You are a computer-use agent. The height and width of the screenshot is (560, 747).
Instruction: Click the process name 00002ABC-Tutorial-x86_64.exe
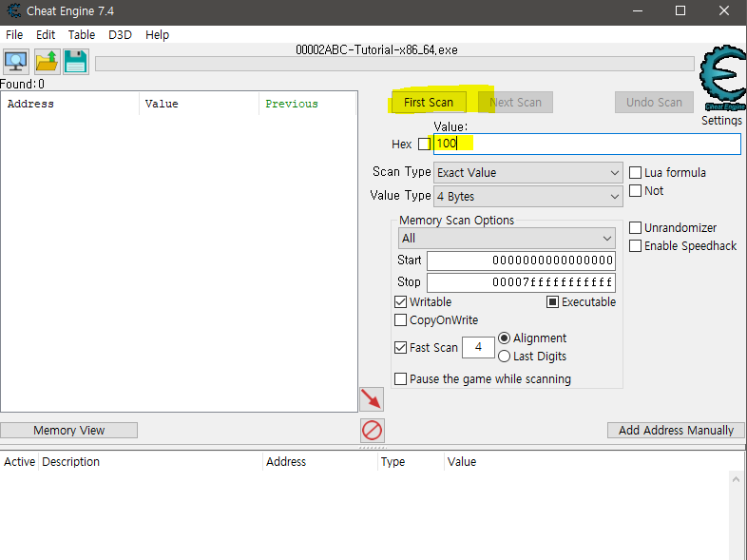[377, 50]
